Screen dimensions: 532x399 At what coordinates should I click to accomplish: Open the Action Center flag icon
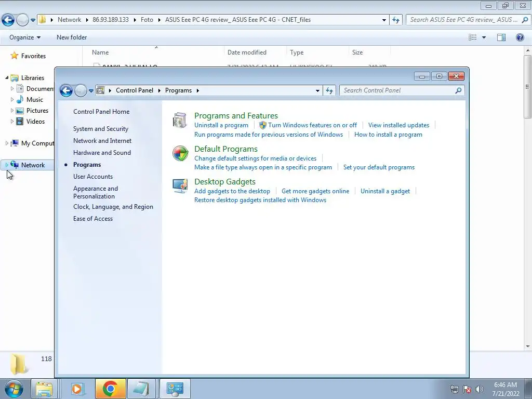pos(467,389)
